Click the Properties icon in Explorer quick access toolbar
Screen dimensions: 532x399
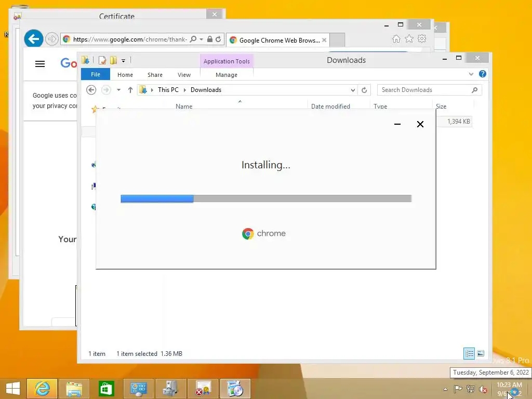[102, 60]
